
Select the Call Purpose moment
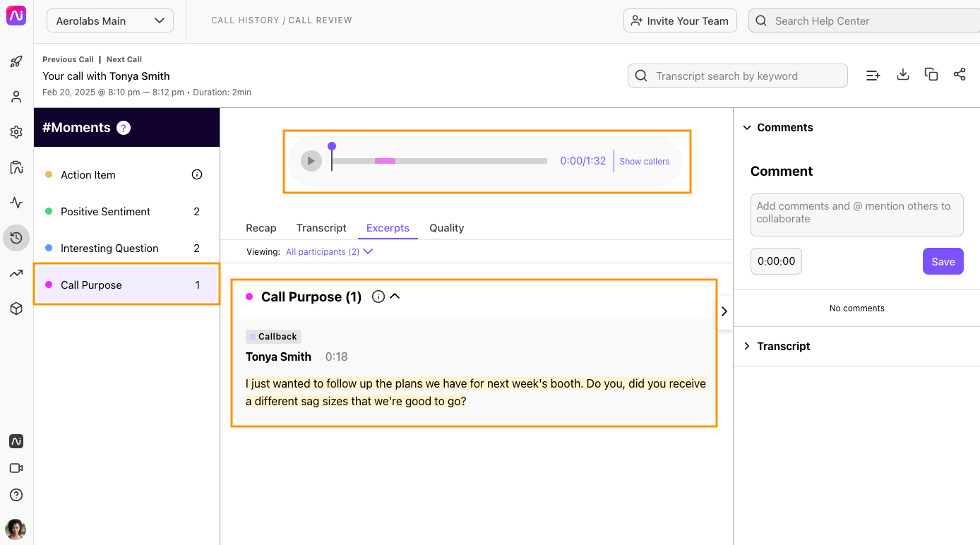click(127, 285)
